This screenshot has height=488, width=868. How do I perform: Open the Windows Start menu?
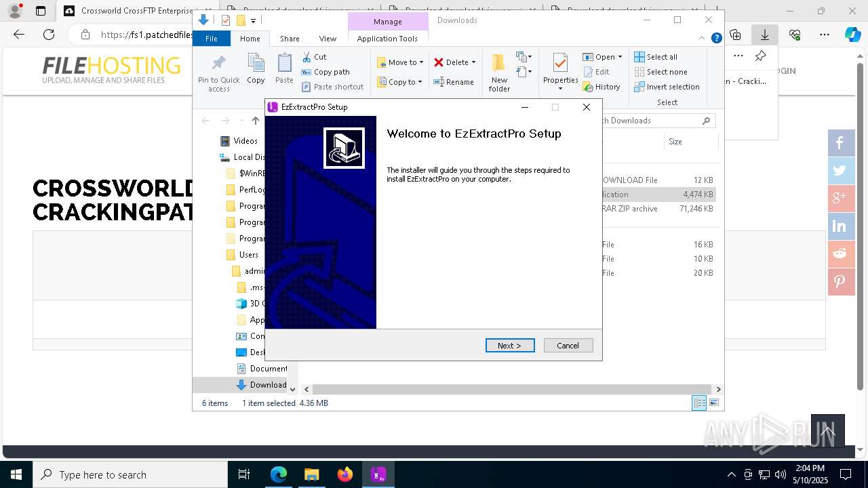(16, 474)
